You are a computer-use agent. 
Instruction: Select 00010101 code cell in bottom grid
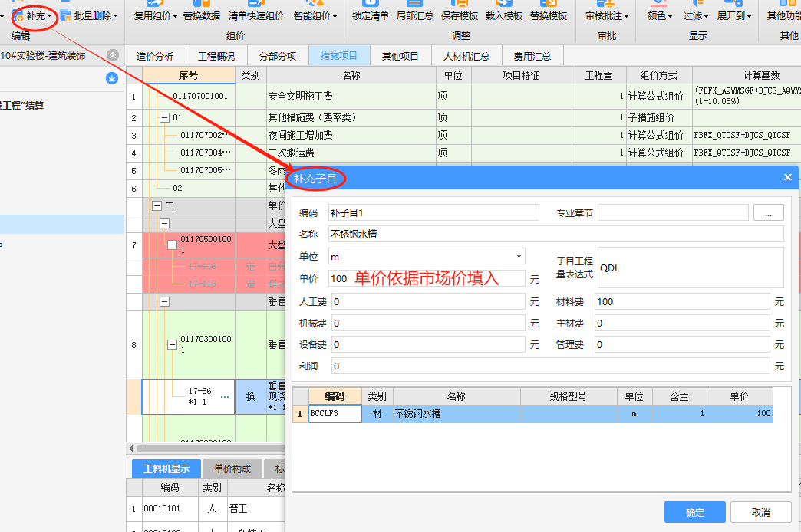pos(170,508)
